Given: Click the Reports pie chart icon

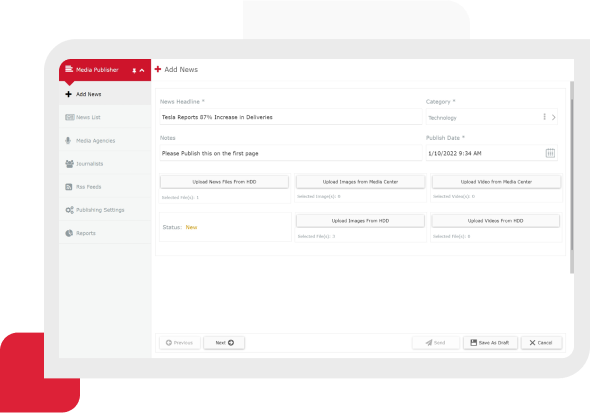Looking at the screenshot, I should (x=69, y=233).
